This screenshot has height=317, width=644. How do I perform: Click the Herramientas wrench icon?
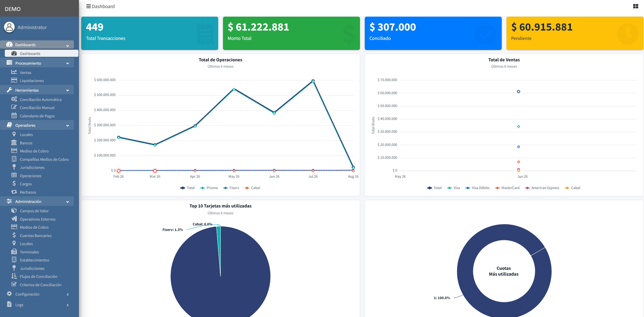9,90
